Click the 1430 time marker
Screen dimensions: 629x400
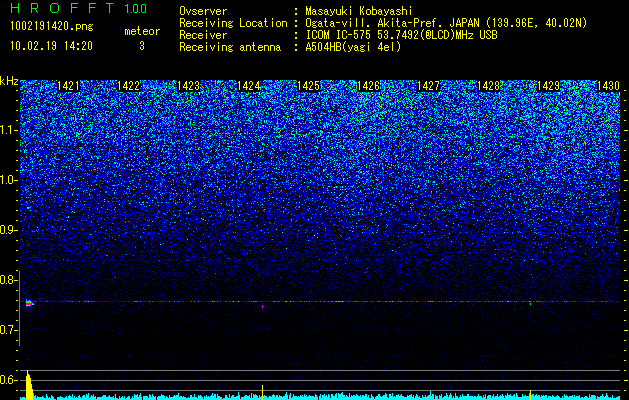point(608,86)
